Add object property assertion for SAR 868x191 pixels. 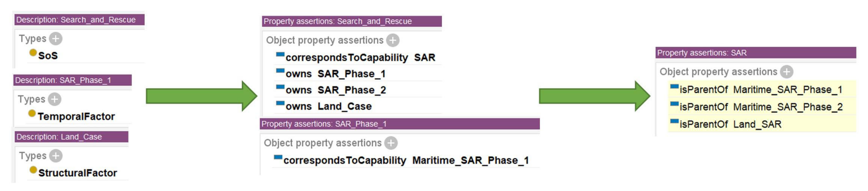pos(786,72)
